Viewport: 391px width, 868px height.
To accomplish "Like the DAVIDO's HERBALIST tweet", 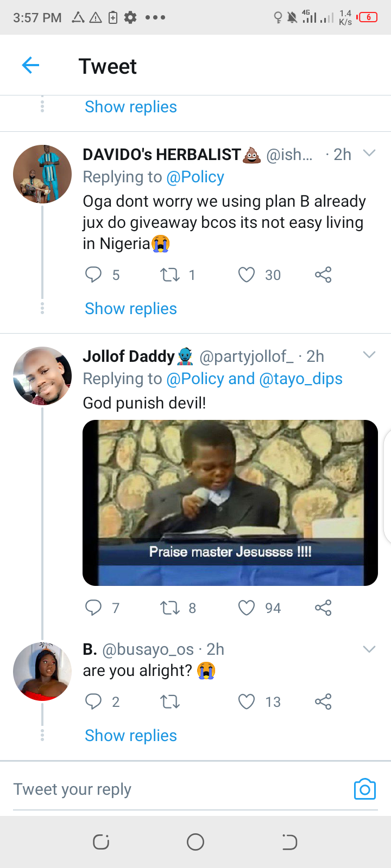I will (247, 275).
